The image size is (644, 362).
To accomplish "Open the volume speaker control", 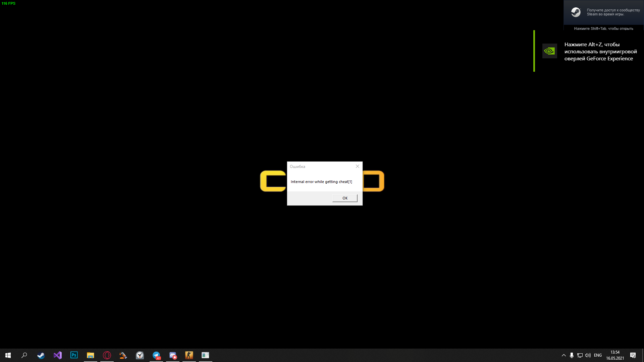I will [588, 355].
